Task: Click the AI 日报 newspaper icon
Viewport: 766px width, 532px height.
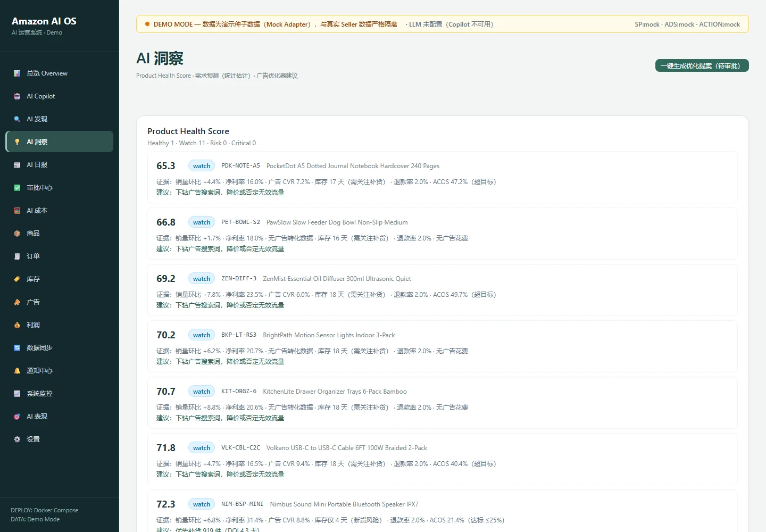Action: click(x=17, y=165)
